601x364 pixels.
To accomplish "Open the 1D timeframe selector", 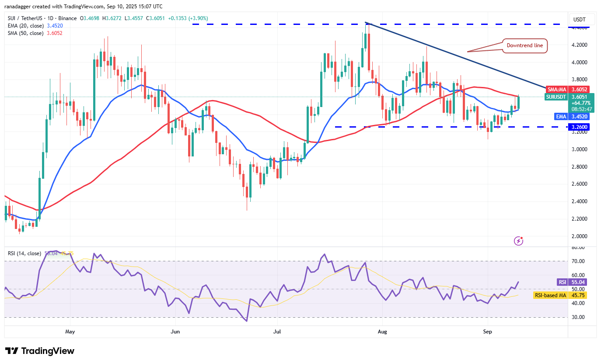I will click(x=50, y=18).
